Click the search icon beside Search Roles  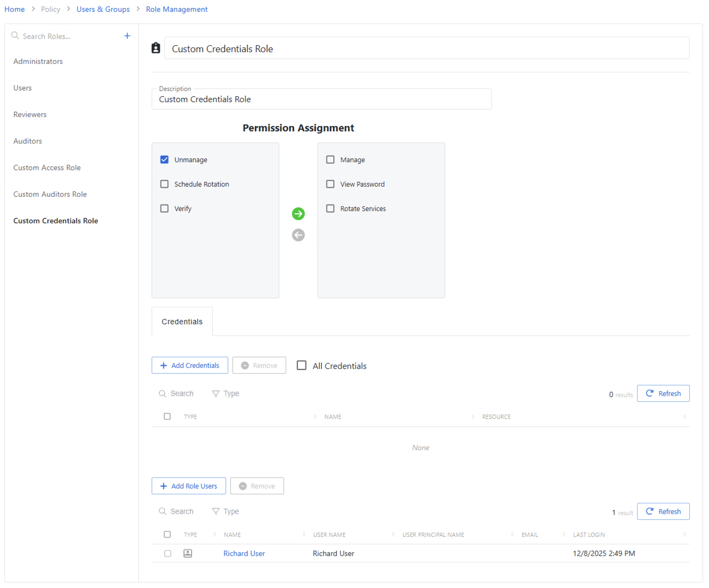click(x=15, y=36)
